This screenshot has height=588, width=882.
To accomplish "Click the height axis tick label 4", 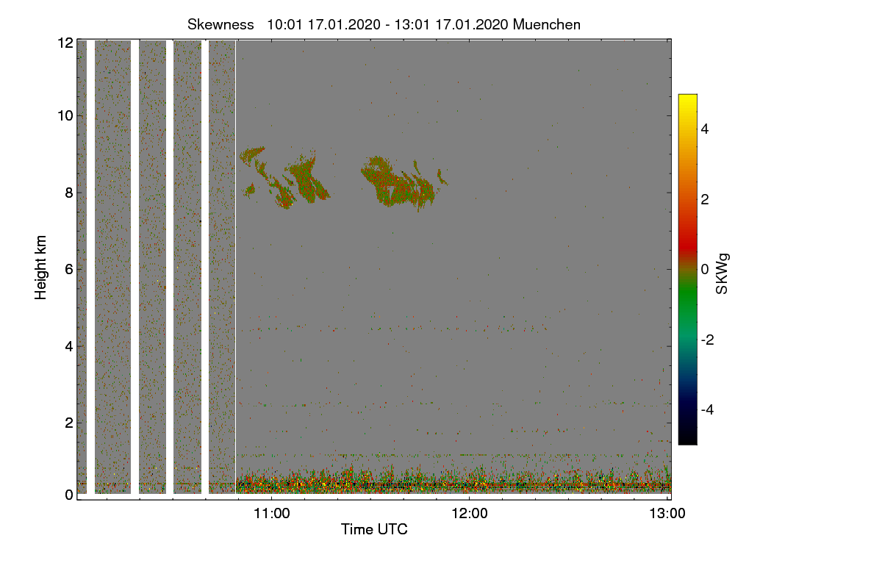I will [69, 345].
